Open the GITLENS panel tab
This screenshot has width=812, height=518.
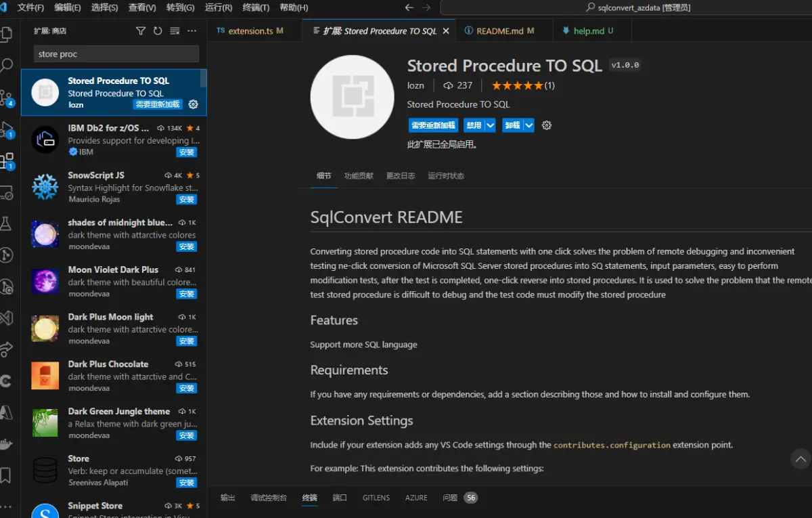pos(376,498)
